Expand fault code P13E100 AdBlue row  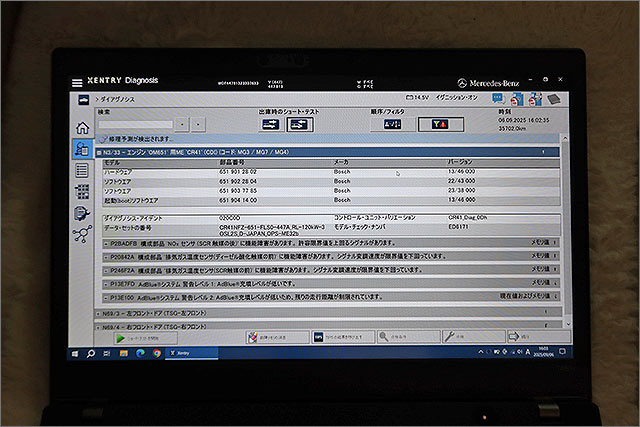330,297
